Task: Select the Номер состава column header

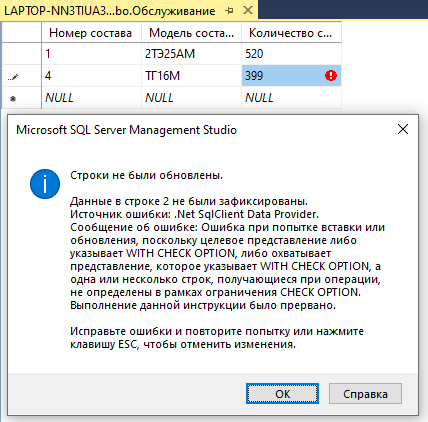Action: coord(91,33)
